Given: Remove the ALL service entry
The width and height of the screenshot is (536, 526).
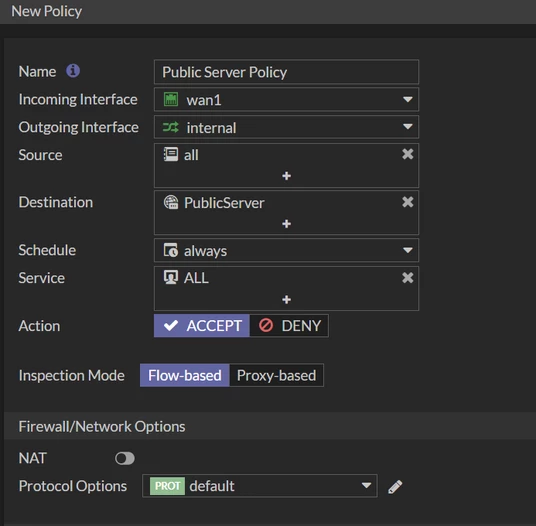Looking at the screenshot, I should tap(407, 278).
